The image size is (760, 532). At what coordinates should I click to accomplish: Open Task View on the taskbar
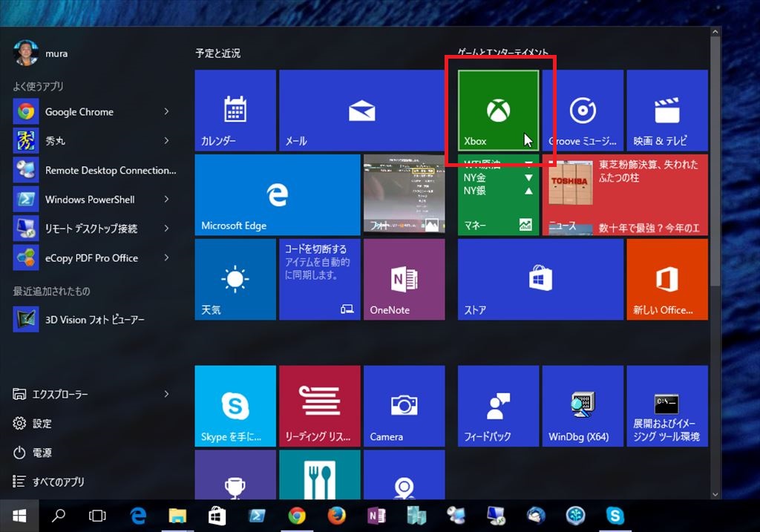(97, 516)
